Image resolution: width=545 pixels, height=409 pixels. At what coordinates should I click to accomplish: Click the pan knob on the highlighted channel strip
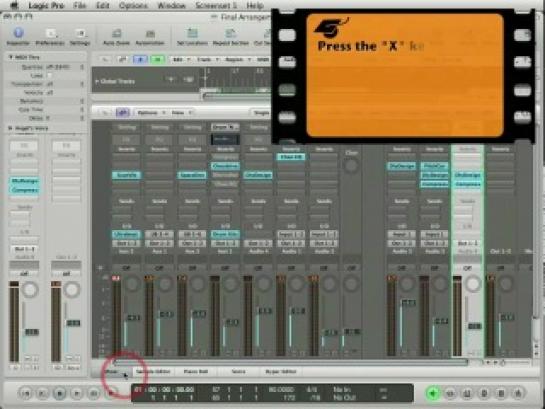(473, 284)
